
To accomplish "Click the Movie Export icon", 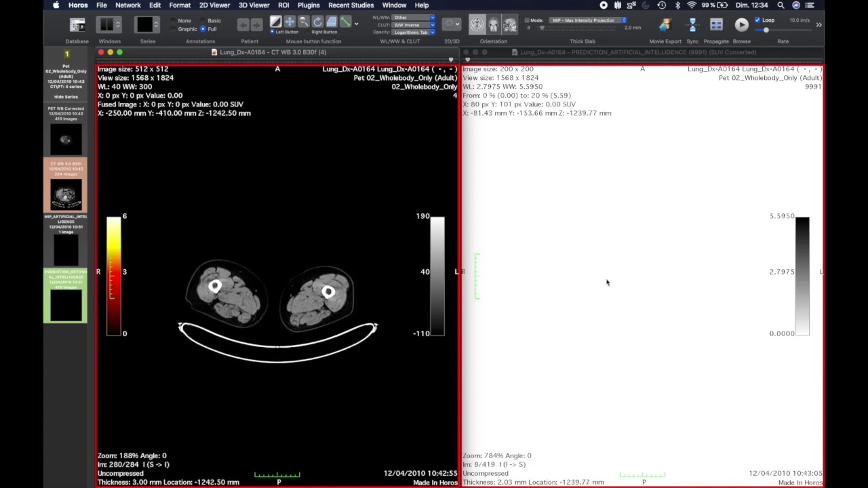I will point(665,25).
